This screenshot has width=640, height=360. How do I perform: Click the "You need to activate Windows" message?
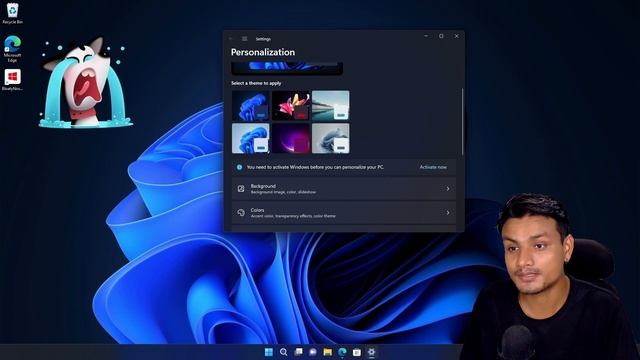315,167
